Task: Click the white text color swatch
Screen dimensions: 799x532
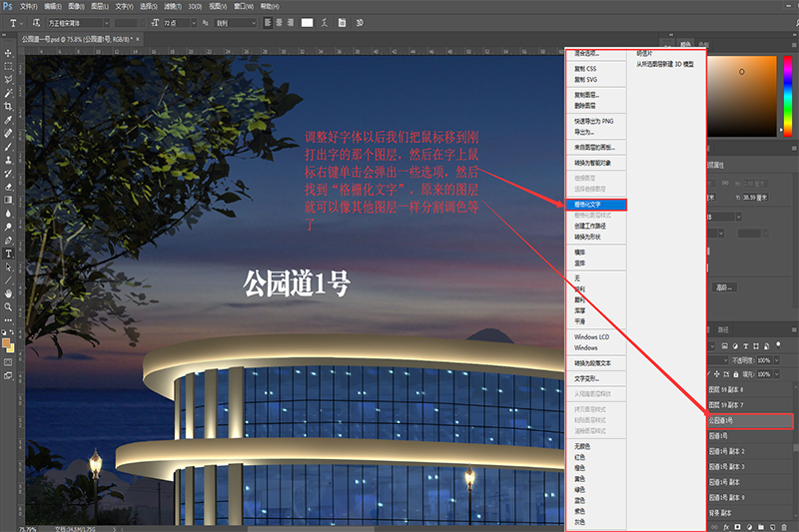Action: 308,22
